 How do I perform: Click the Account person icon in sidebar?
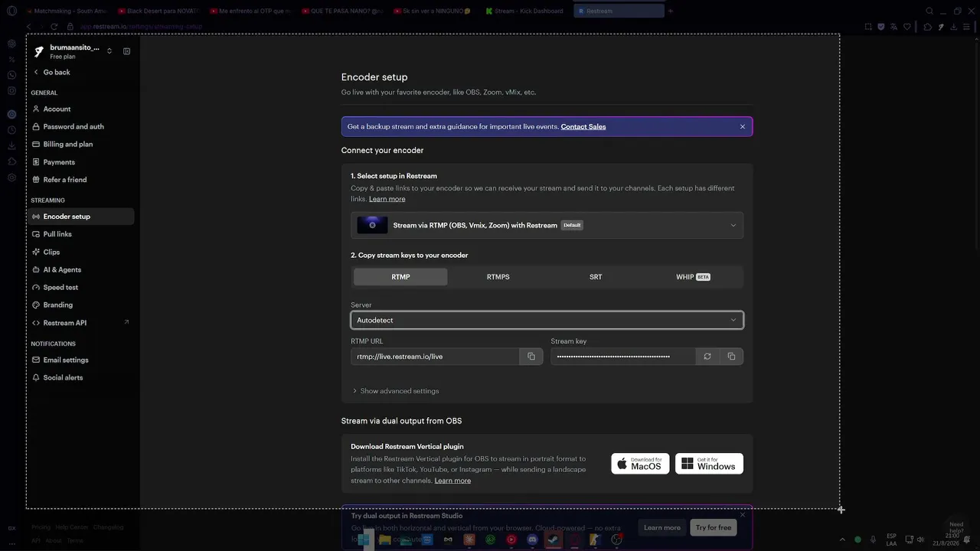click(x=36, y=109)
